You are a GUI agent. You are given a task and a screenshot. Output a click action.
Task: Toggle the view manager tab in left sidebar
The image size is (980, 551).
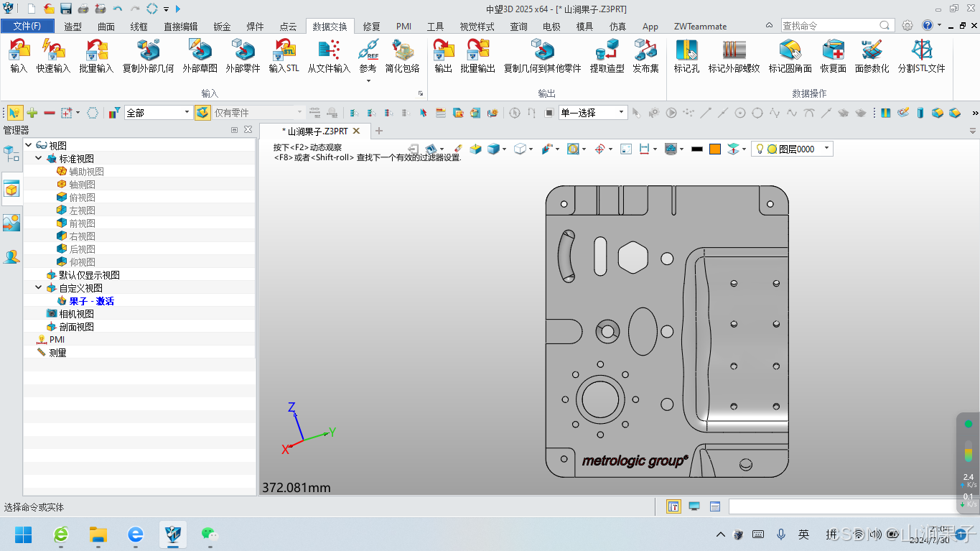click(x=11, y=189)
